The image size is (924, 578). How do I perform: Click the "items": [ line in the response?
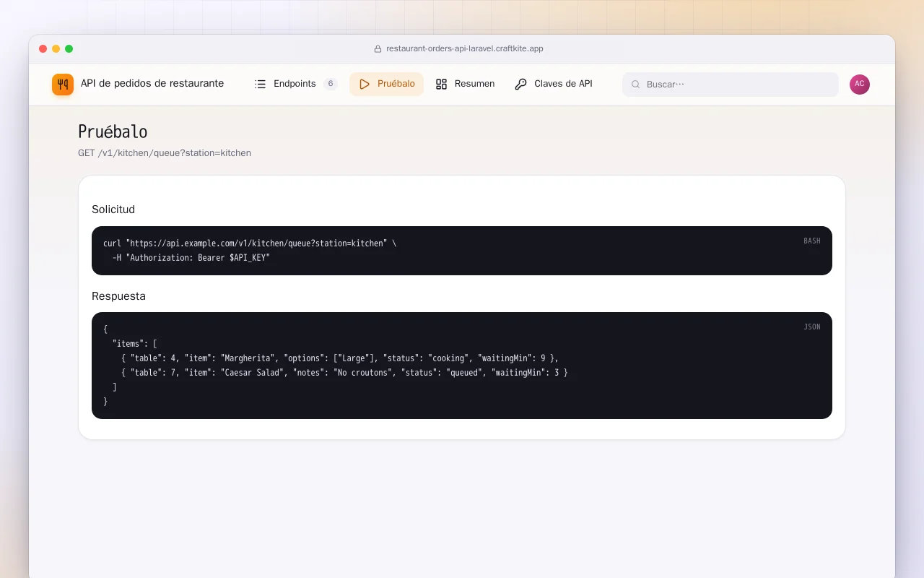tap(135, 344)
